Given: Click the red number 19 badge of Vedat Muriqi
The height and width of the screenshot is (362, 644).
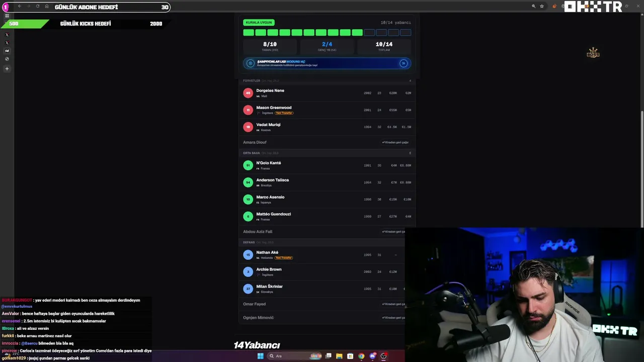Looking at the screenshot, I should 248,127.
